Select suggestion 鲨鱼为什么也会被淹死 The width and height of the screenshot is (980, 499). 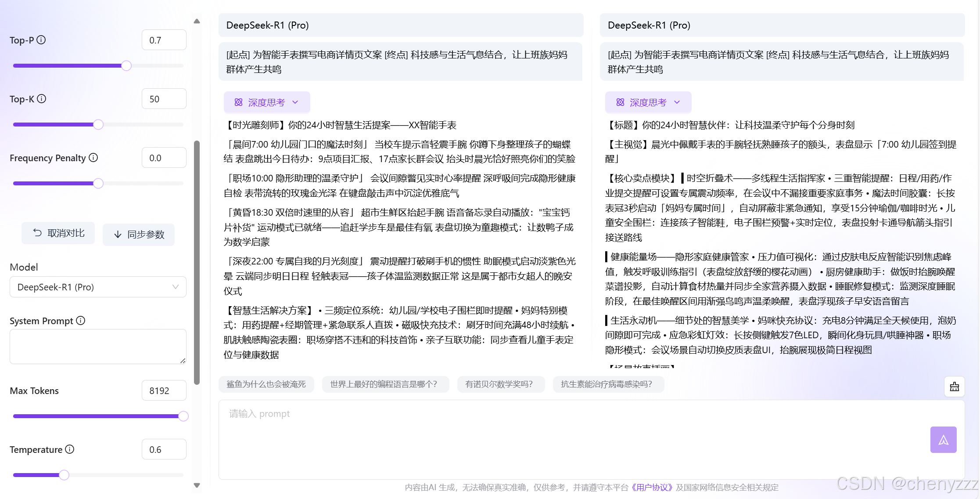[x=266, y=384]
